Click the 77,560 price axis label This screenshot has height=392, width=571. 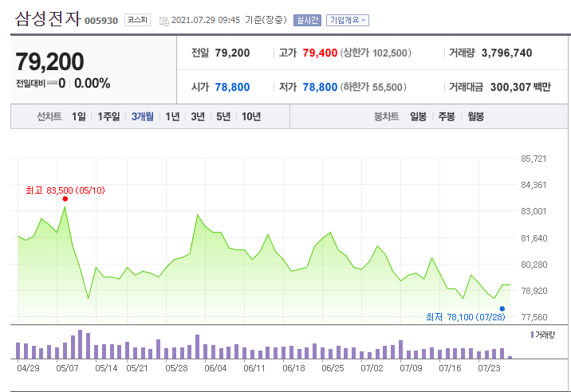(534, 317)
